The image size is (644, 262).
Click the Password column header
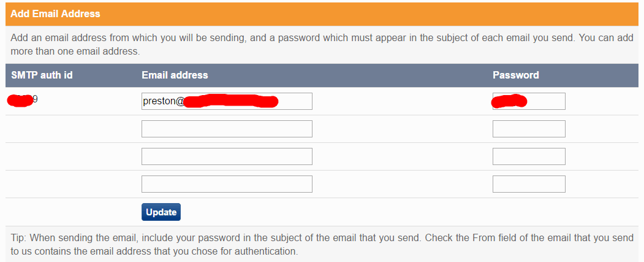click(x=515, y=75)
